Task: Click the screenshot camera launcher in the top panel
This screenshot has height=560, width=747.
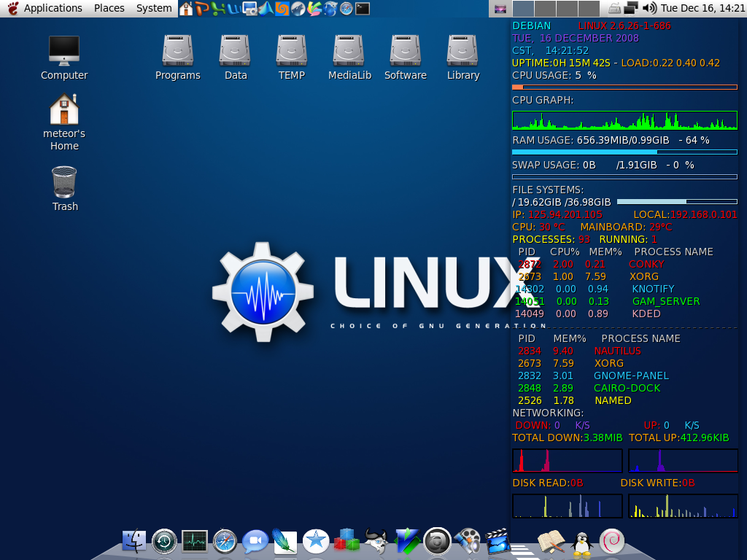Action: [x=249, y=9]
